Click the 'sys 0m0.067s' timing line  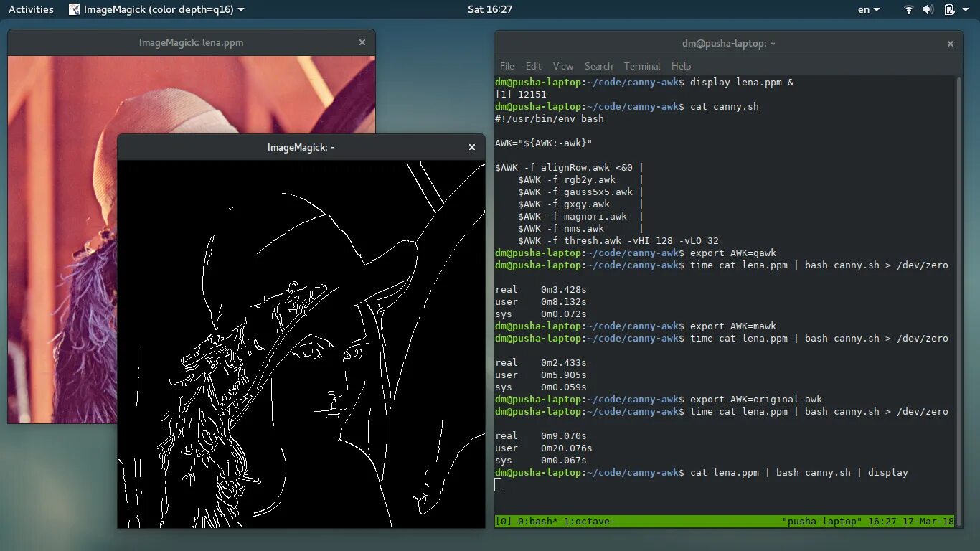tap(541, 461)
